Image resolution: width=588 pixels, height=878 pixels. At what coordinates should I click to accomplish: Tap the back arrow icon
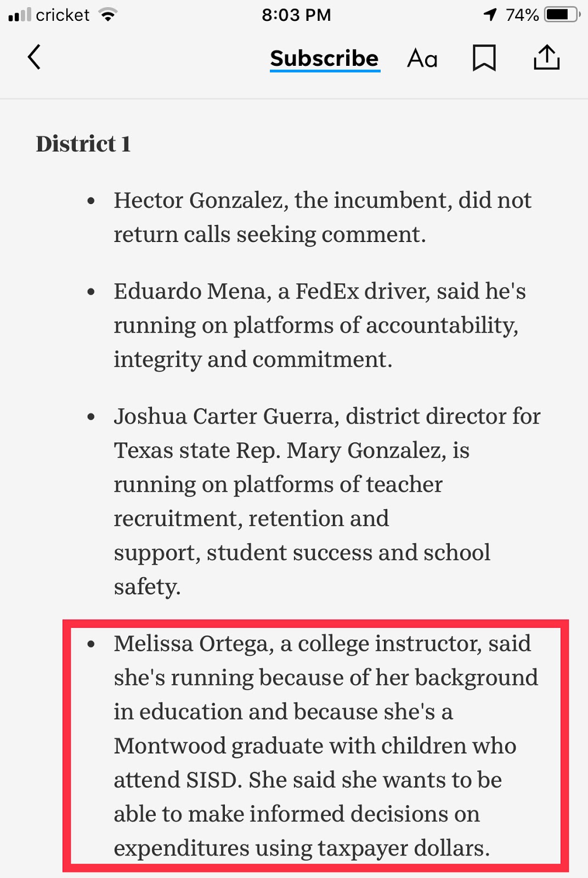[34, 58]
